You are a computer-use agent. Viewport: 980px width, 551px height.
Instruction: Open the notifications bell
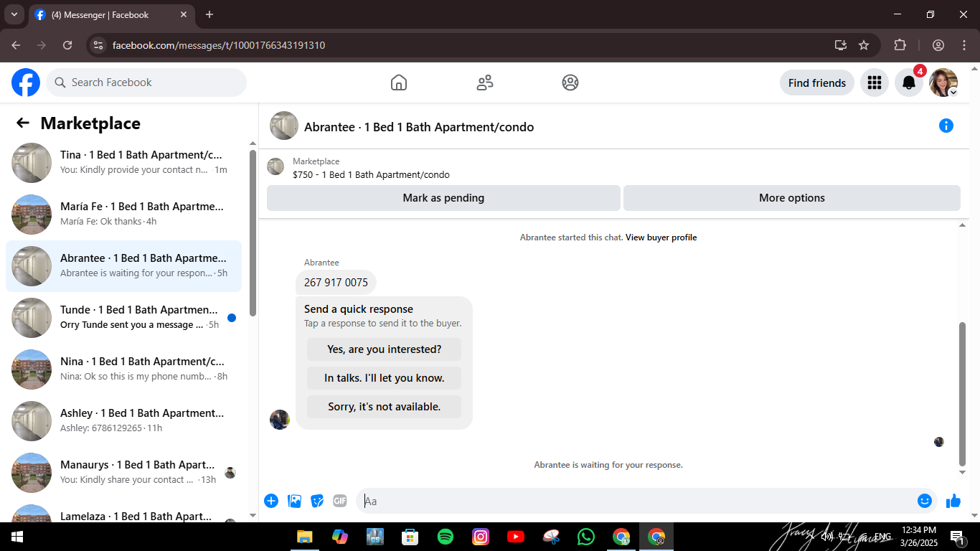coord(908,83)
